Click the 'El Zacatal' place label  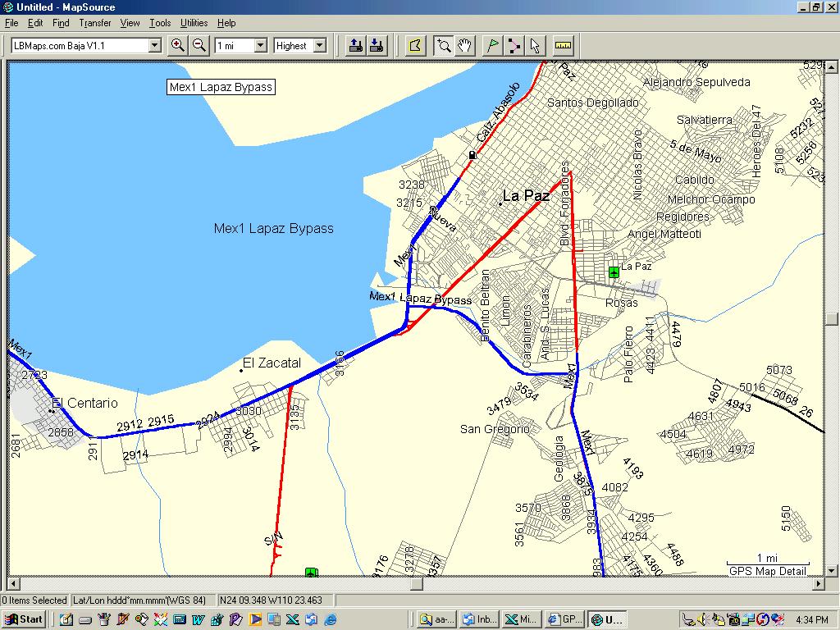(x=272, y=363)
